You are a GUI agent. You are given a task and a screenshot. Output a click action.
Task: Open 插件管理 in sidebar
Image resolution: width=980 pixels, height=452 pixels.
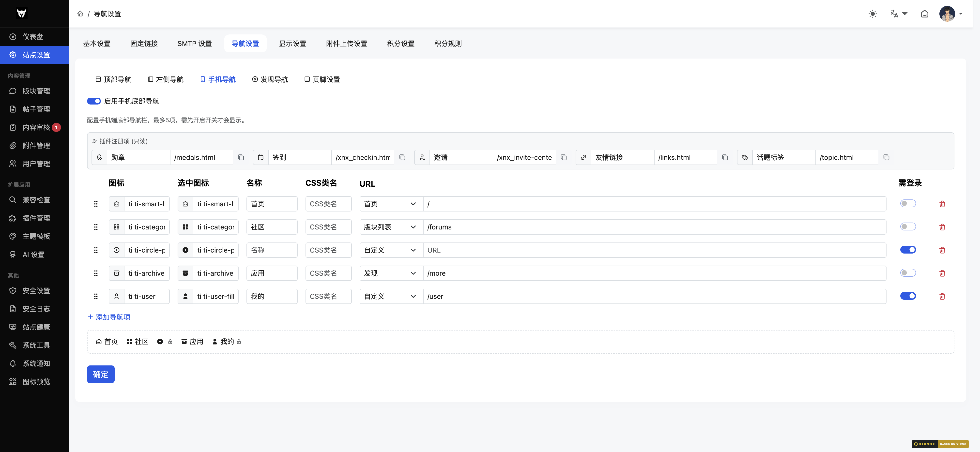click(34, 218)
